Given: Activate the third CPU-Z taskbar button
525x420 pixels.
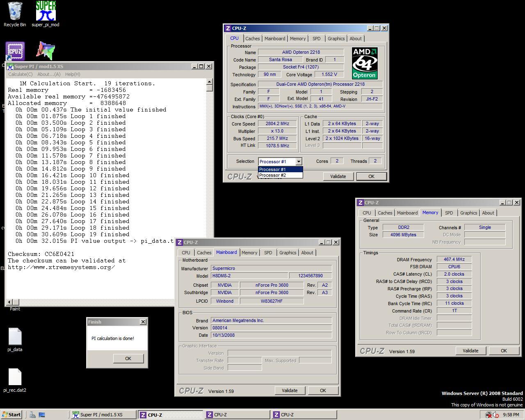Looking at the screenshot, I should click(x=304, y=415).
